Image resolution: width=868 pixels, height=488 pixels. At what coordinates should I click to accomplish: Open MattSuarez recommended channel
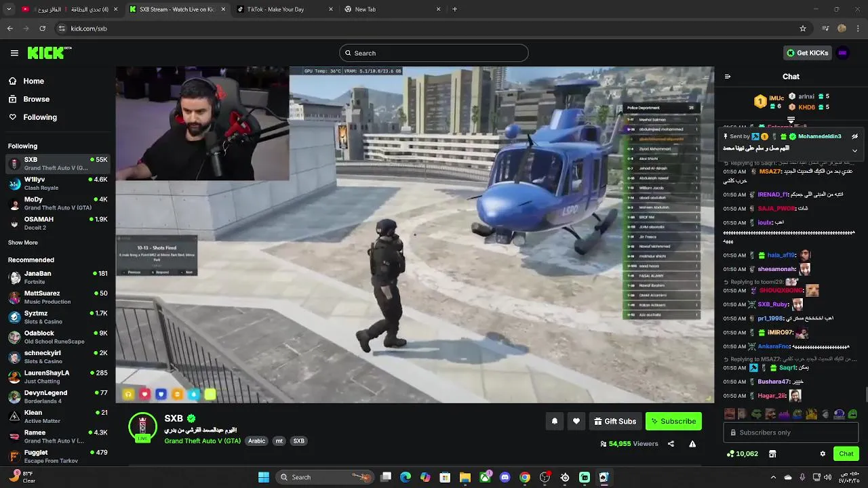tap(58, 297)
